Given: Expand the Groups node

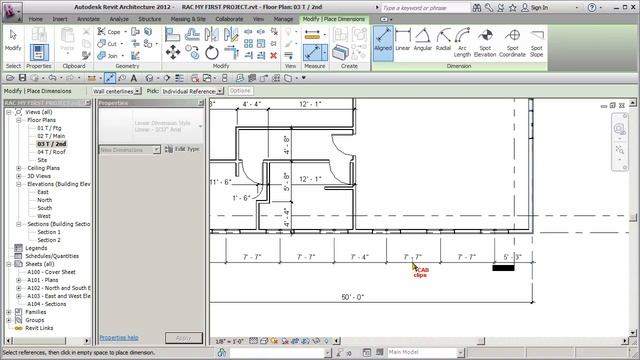Looking at the screenshot, I should [x=9, y=320].
